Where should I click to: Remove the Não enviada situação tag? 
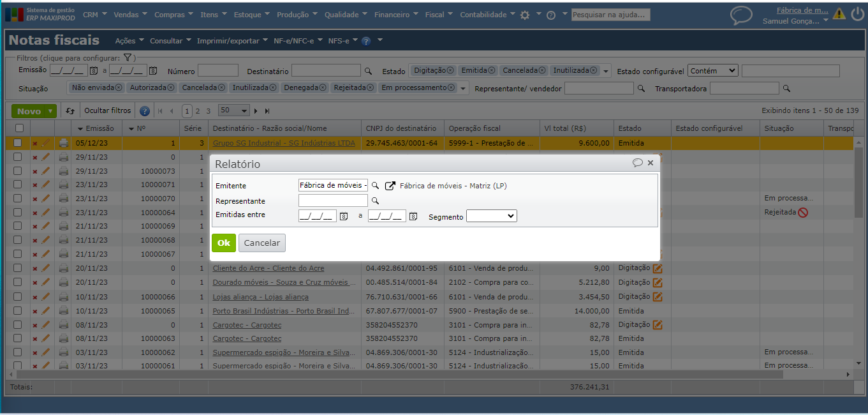pyautogui.click(x=119, y=87)
